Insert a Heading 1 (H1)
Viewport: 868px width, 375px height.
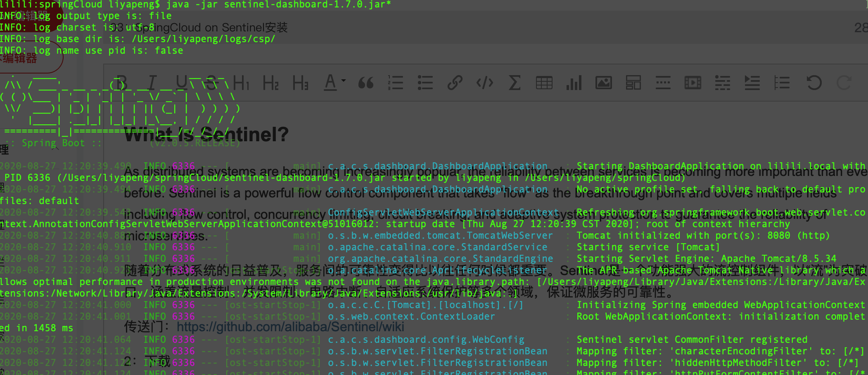tap(241, 83)
